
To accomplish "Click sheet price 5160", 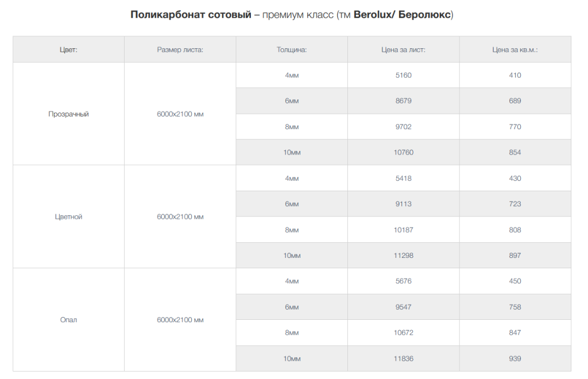I will (403, 75).
